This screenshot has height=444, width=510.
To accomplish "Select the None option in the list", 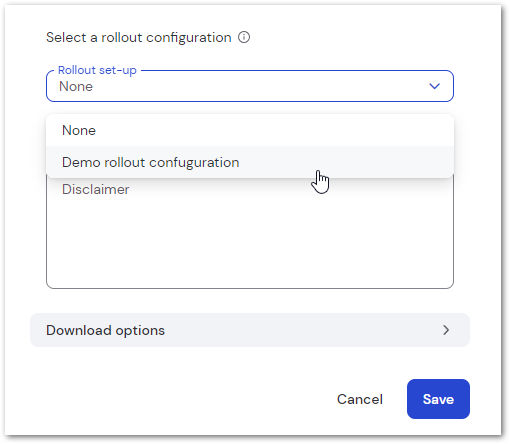I will [250, 130].
